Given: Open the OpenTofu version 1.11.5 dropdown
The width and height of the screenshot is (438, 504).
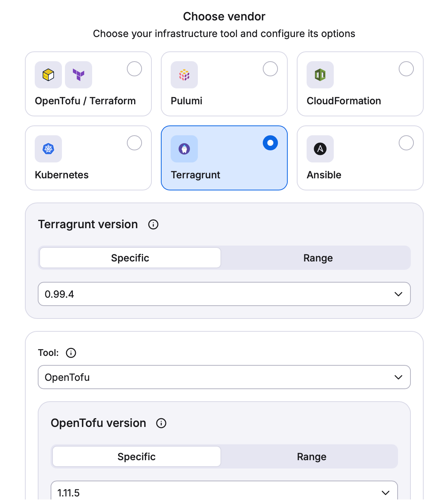Looking at the screenshot, I should (x=224, y=492).
